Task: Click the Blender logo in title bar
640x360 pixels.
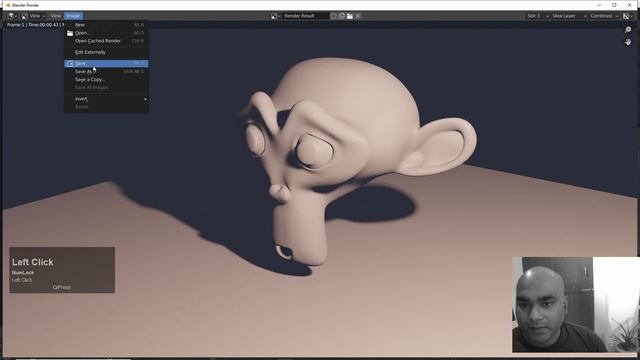Action: [x=8, y=5]
